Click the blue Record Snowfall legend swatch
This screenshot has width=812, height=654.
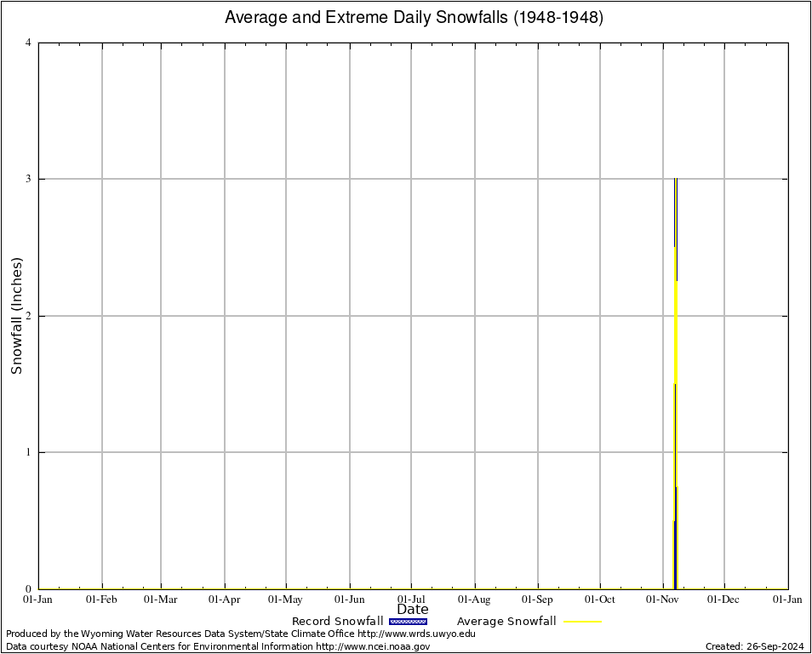point(408,622)
